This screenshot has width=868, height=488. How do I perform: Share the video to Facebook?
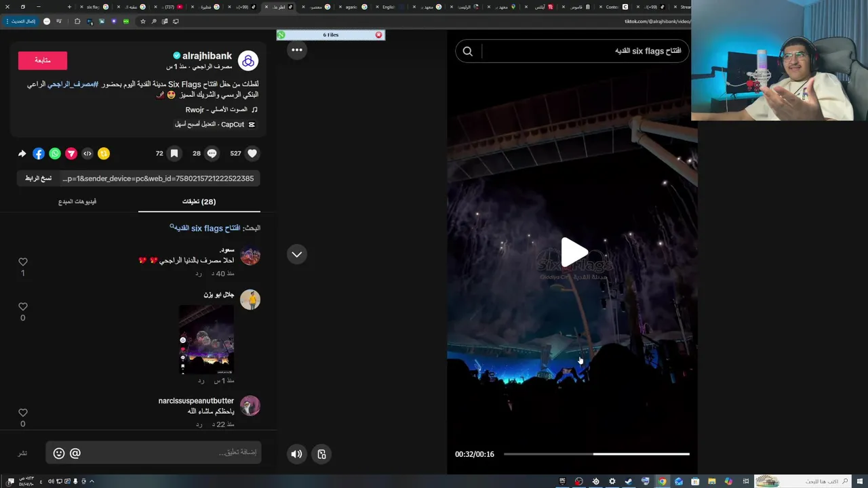click(x=38, y=153)
